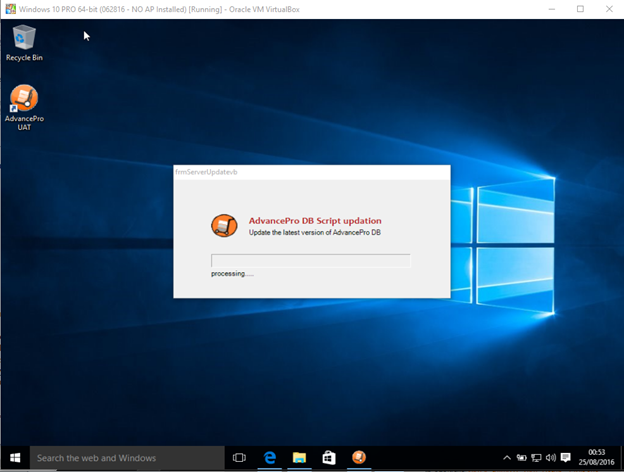
Task: Open the taskbar clock and date
Action: (x=597, y=458)
